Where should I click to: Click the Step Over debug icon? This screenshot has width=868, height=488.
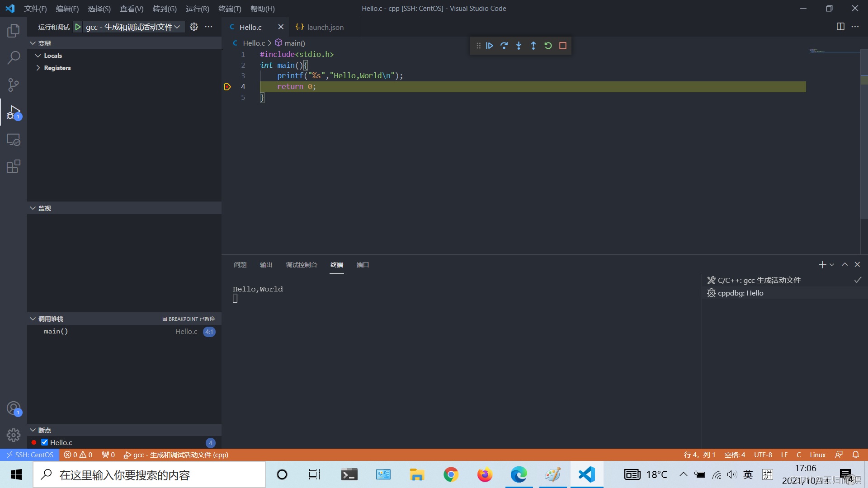coord(504,46)
